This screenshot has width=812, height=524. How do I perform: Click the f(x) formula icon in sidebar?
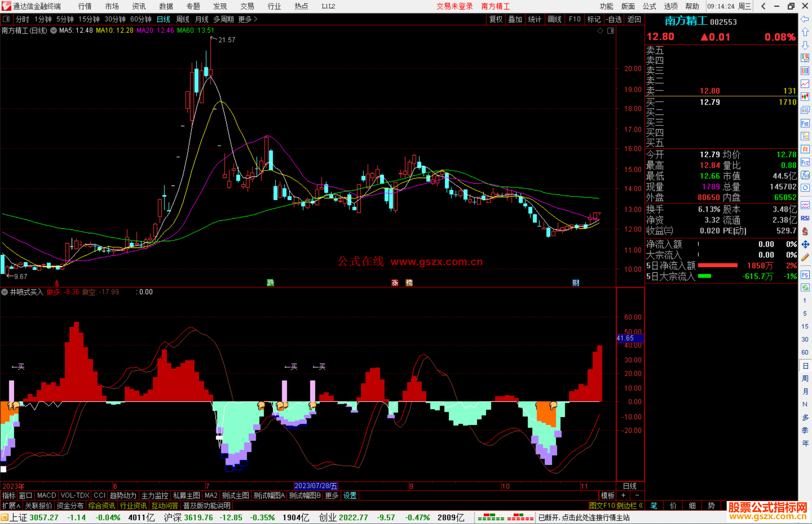click(805, 175)
